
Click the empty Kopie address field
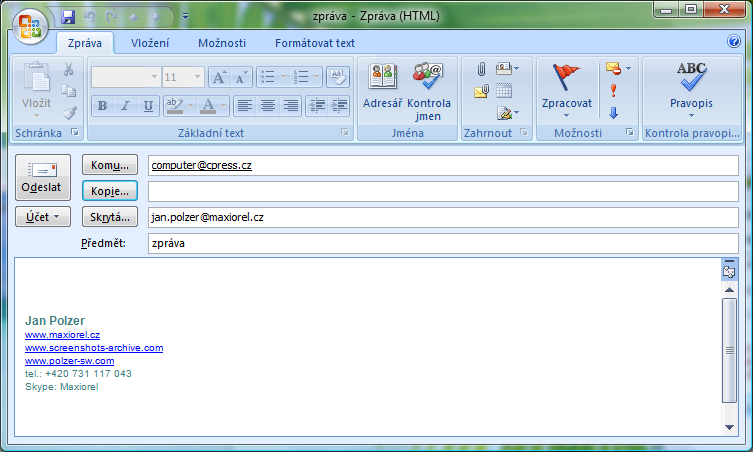click(x=443, y=191)
